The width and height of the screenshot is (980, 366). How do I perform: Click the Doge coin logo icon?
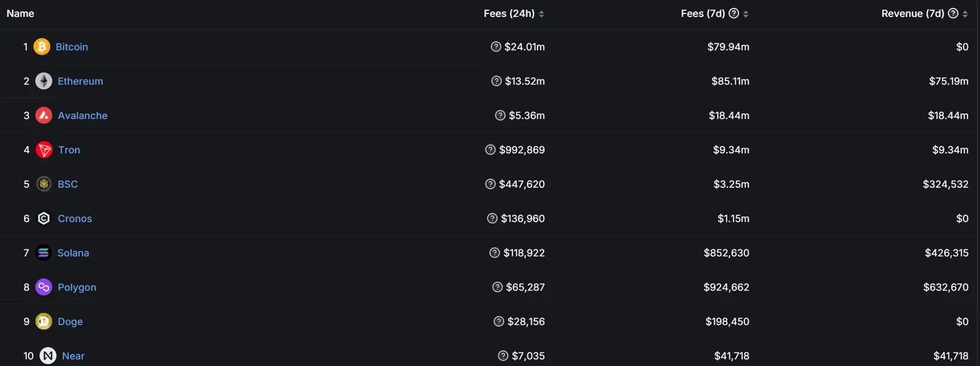44,322
